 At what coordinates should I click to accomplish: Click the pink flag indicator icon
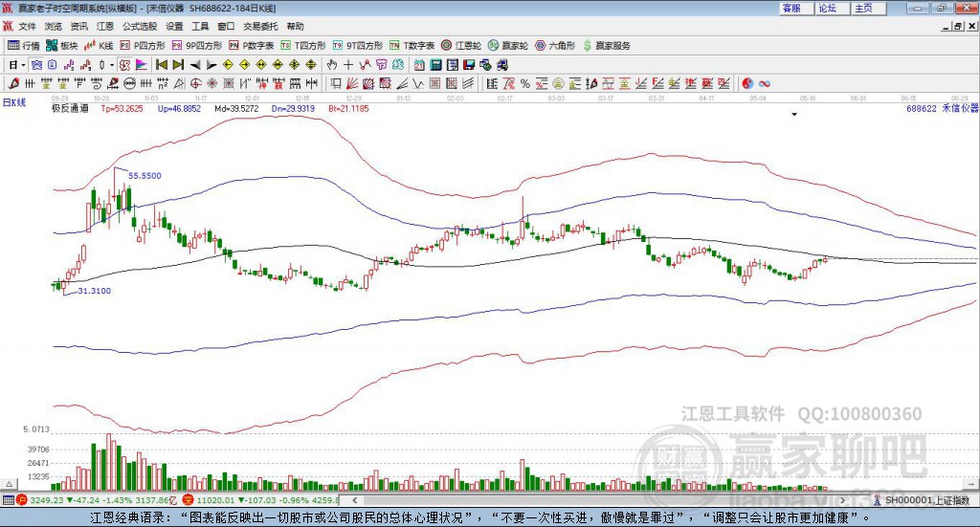[x=142, y=65]
